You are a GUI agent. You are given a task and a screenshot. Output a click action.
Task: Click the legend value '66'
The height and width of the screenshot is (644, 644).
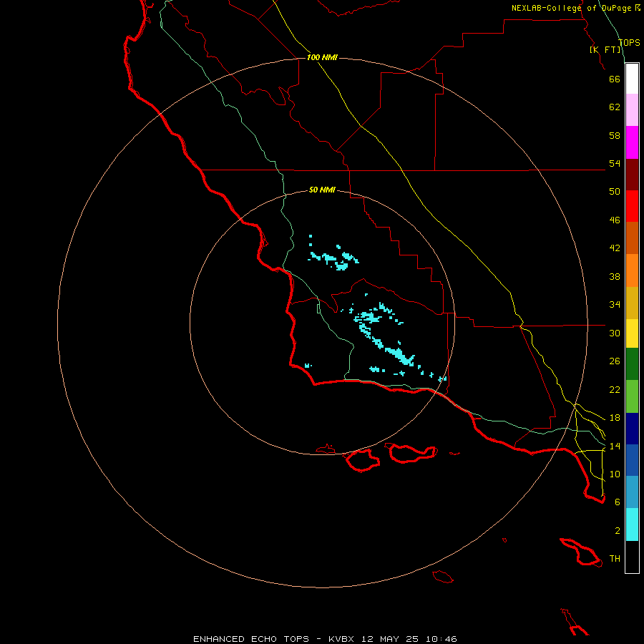[x=615, y=79]
